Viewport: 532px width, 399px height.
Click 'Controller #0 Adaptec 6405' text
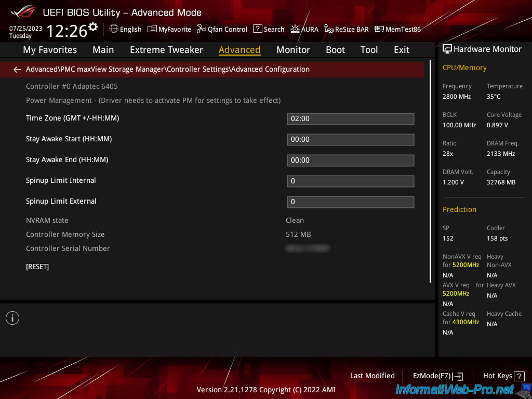click(72, 87)
